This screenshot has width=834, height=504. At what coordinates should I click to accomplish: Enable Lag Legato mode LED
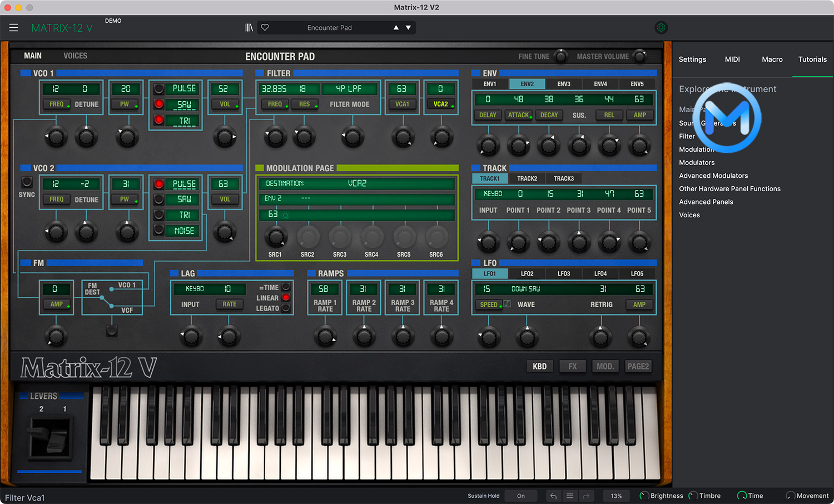pyautogui.click(x=286, y=308)
